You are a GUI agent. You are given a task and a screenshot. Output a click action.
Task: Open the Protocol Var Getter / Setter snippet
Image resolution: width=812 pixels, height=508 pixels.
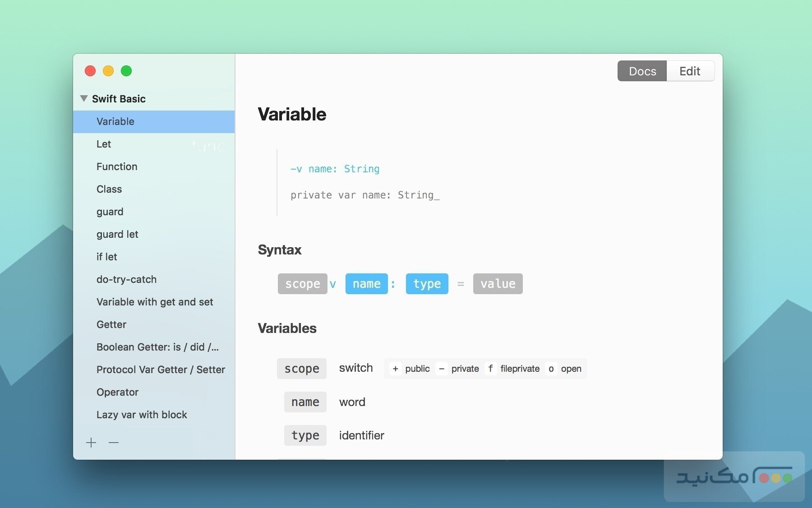(161, 369)
